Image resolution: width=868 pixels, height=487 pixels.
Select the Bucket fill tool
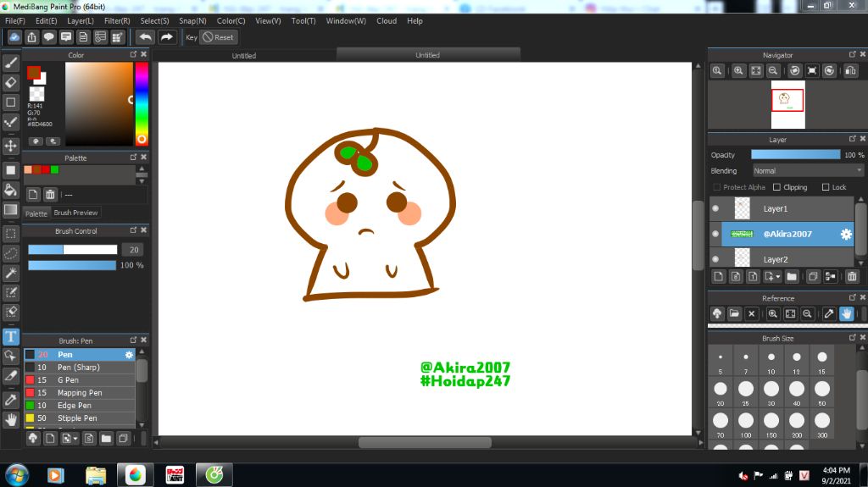point(10,190)
